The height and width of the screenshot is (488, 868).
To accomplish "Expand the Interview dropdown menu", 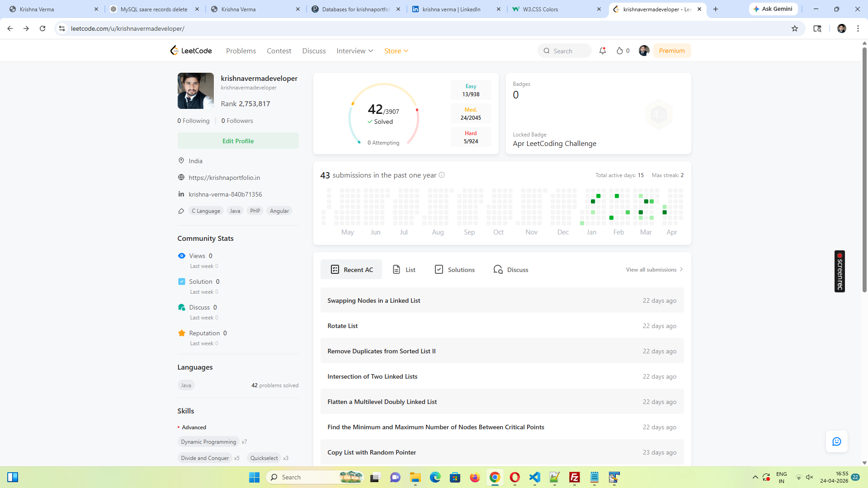I will pyautogui.click(x=355, y=51).
